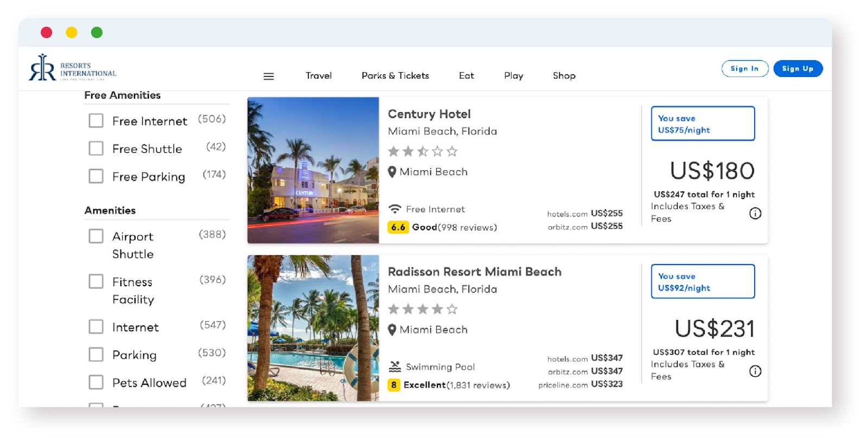Viewport: 868px width, 443px height.
Task: Check the Free Parking filter
Action: (x=96, y=176)
